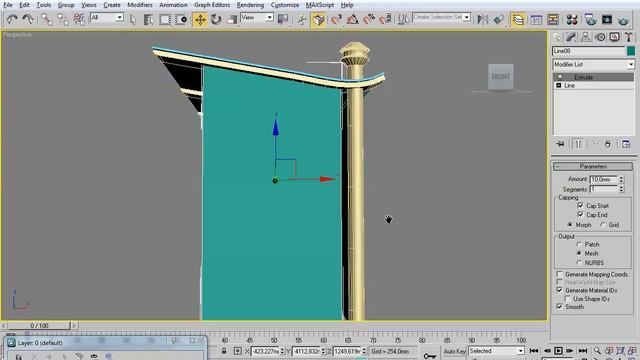Open Schematic View icon
Screen dimensions: 640x360
coord(553,19)
